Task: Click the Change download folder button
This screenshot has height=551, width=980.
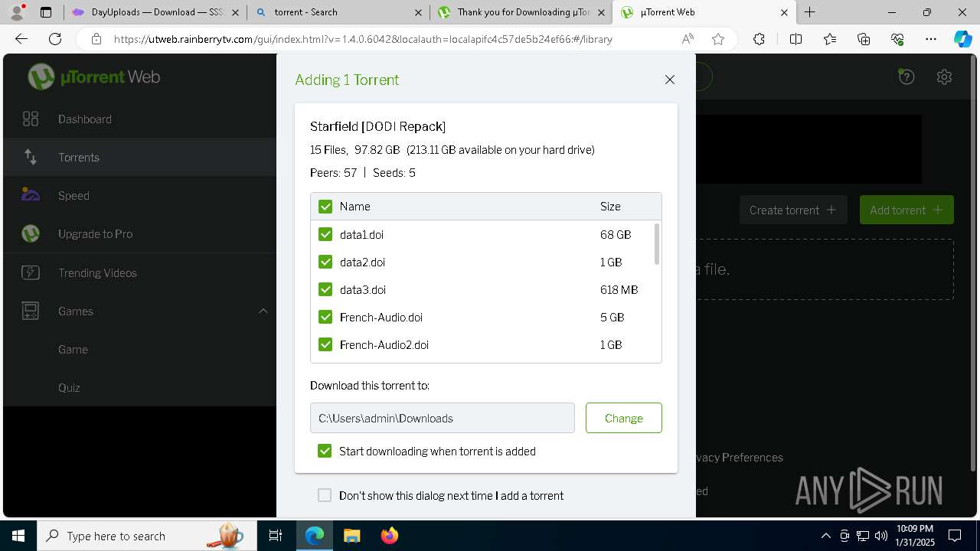Action: click(x=624, y=418)
